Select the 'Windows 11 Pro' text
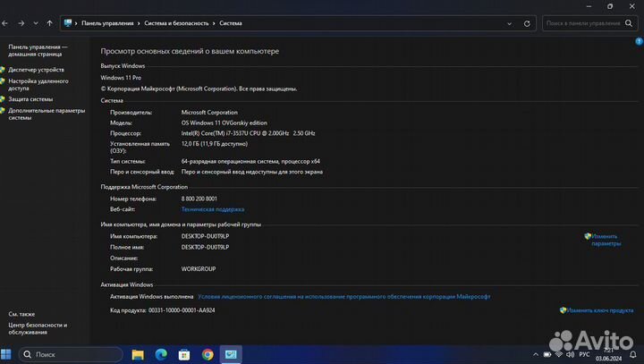 tap(121, 78)
